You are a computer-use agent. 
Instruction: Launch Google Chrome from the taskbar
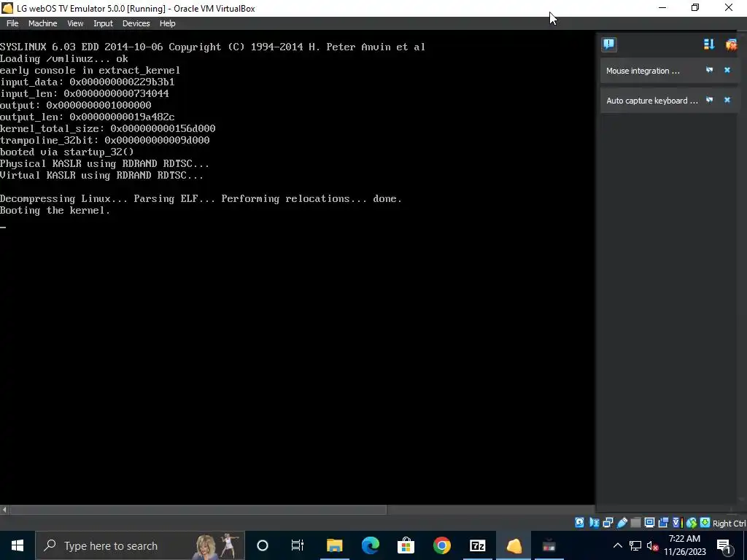point(441,545)
